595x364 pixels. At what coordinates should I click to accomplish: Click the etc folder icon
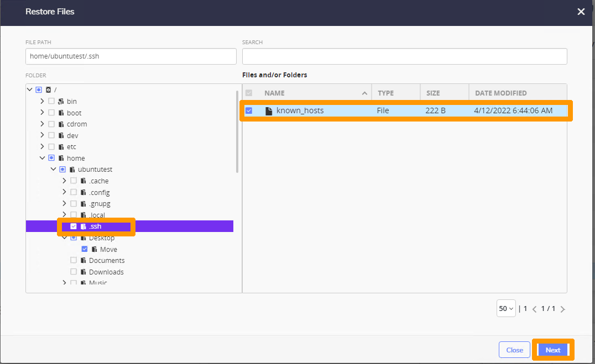pyautogui.click(x=60, y=146)
